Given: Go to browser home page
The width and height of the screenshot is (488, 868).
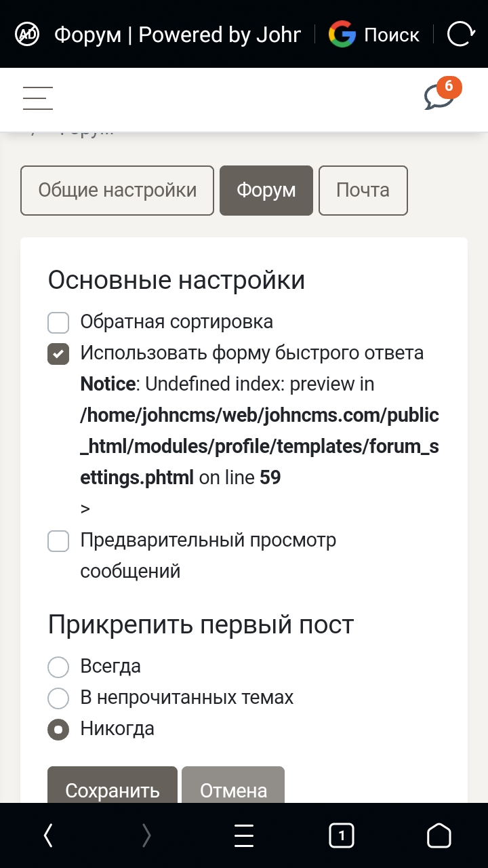Looking at the screenshot, I should pos(439,836).
